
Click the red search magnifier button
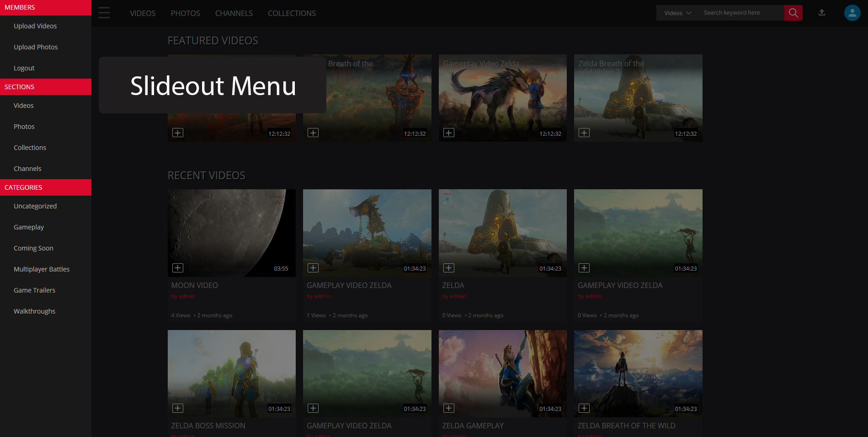(x=793, y=13)
